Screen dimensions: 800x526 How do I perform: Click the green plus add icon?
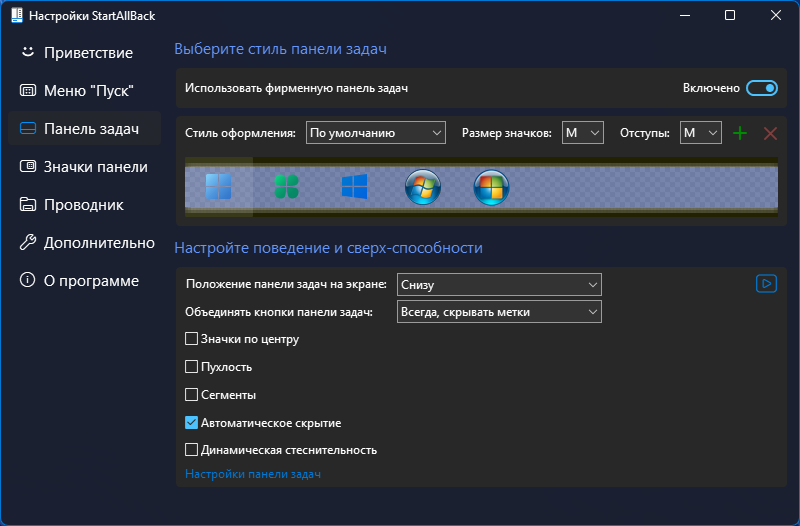pyautogui.click(x=740, y=133)
